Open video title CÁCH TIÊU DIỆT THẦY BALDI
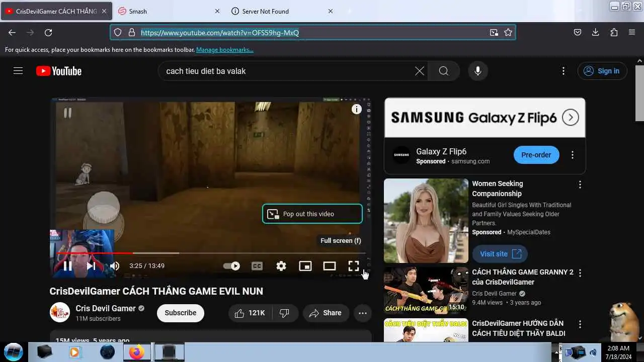Image resolution: width=644 pixels, height=362 pixels. click(x=519, y=328)
